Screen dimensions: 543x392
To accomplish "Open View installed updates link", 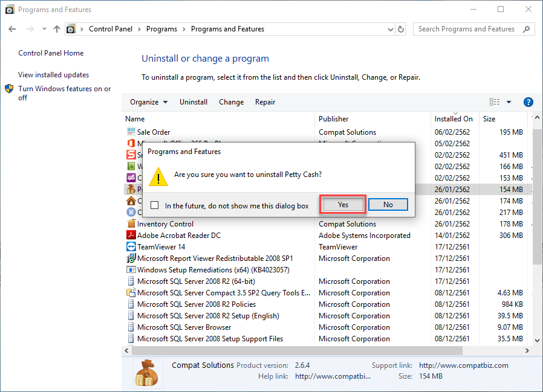I will pos(53,75).
